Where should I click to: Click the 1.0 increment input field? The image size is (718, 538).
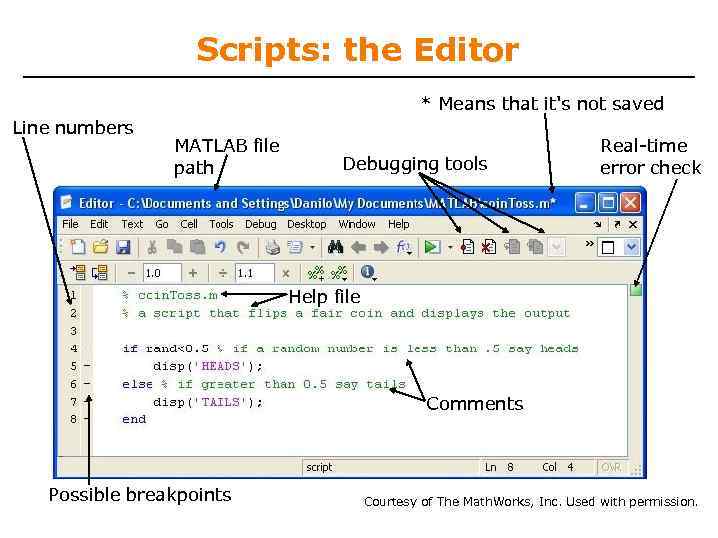pos(162,273)
